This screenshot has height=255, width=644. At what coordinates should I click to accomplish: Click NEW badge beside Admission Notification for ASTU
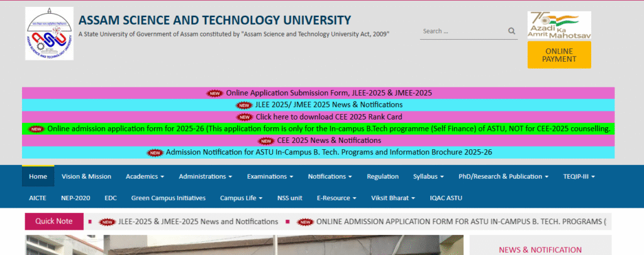click(155, 153)
